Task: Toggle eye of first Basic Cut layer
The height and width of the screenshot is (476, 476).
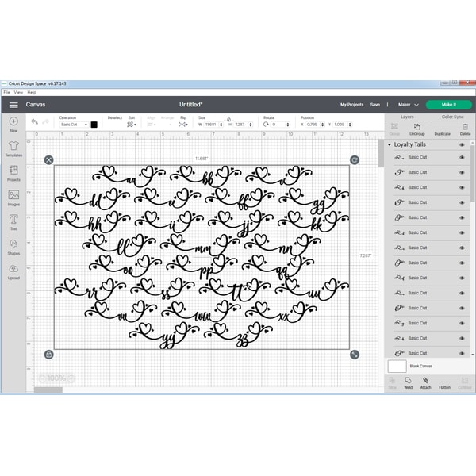Action: (462, 157)
